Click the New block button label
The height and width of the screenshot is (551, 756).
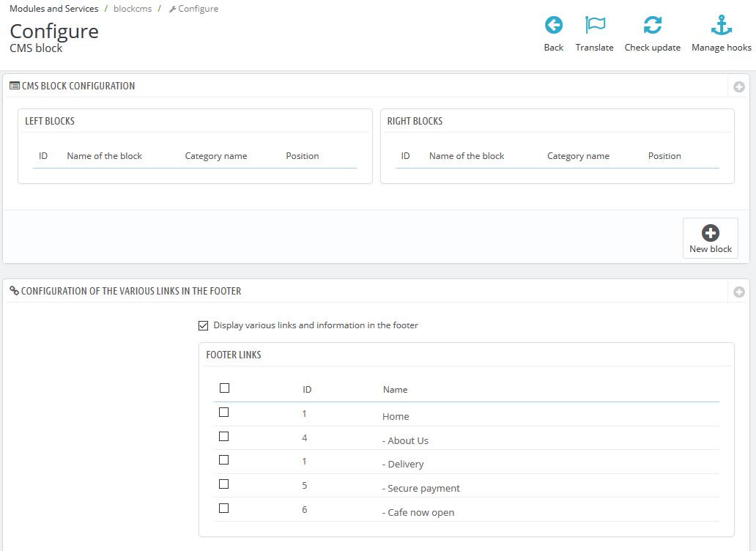point(710,248)
